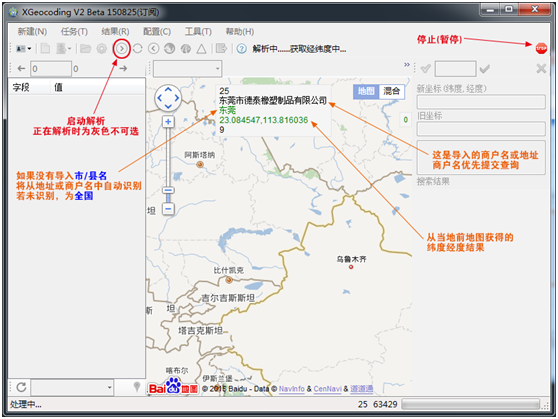Switch map to 混合 hybrid view

coord(391,91)
